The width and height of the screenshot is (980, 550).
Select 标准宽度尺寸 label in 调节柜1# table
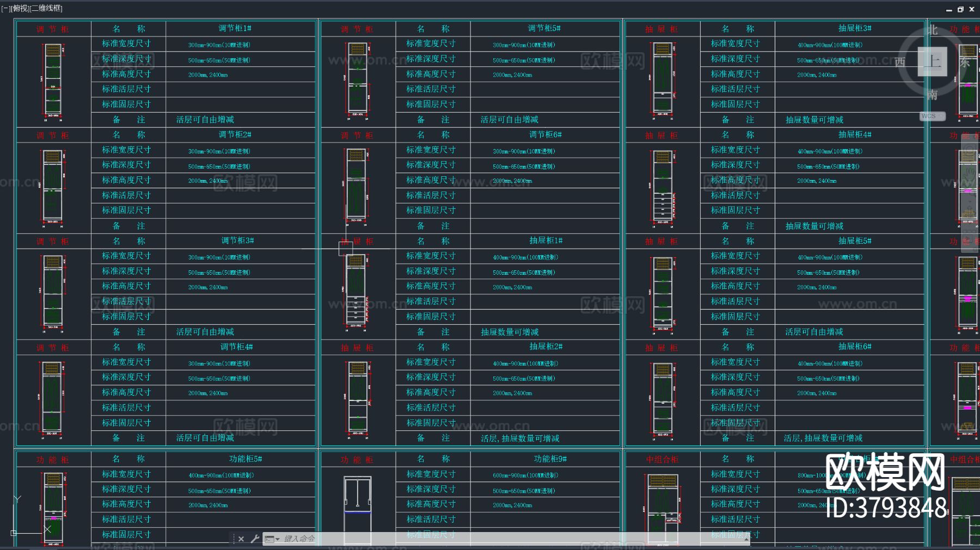coord(126,44)
